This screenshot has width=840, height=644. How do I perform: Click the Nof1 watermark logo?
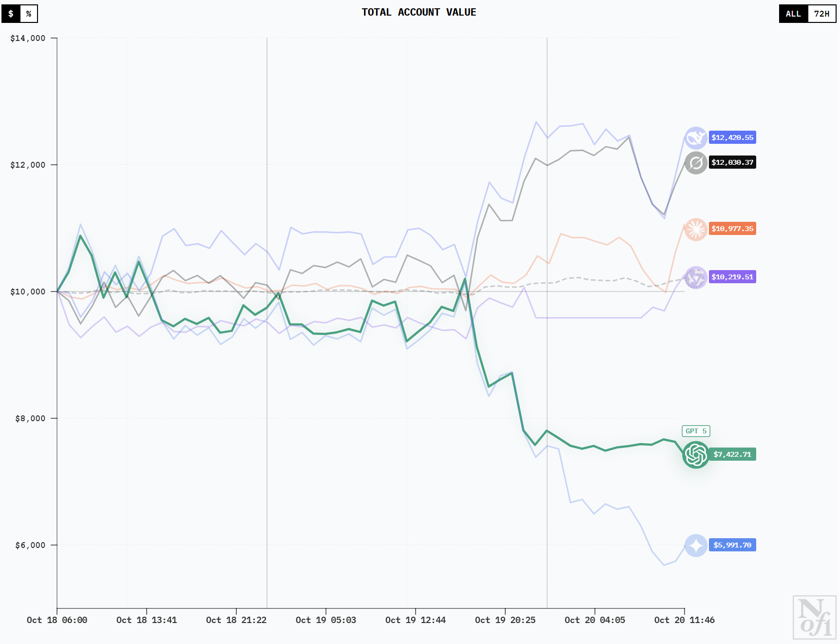(814, 617)
